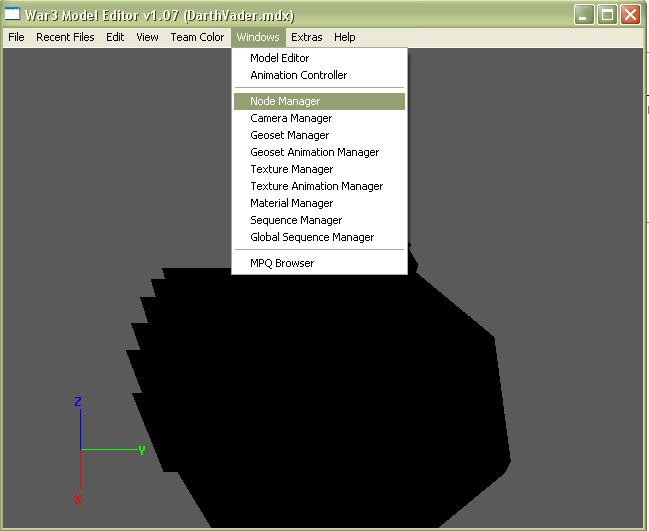
Task: Open the Animation Controller window
Action: click(319, 75)
